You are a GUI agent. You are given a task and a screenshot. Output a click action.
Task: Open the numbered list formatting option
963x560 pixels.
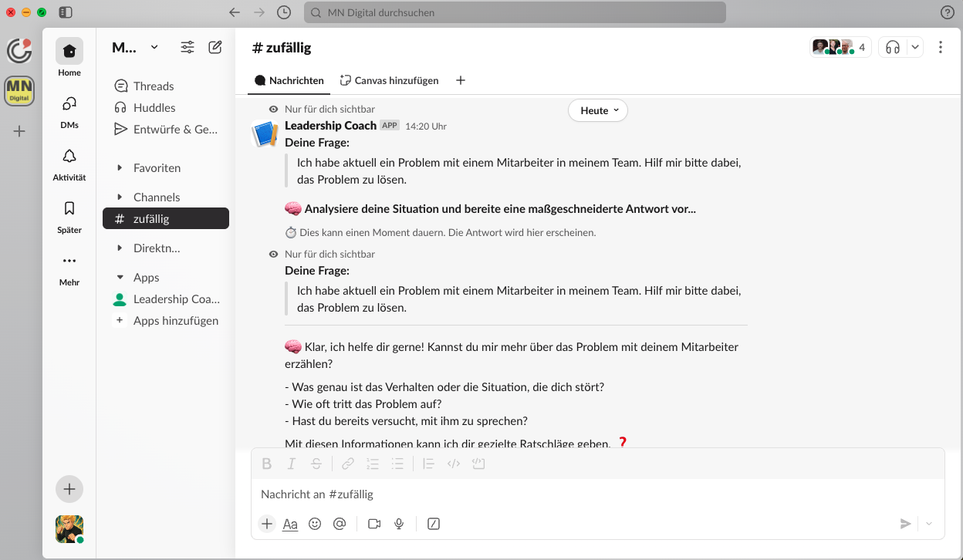373,463
